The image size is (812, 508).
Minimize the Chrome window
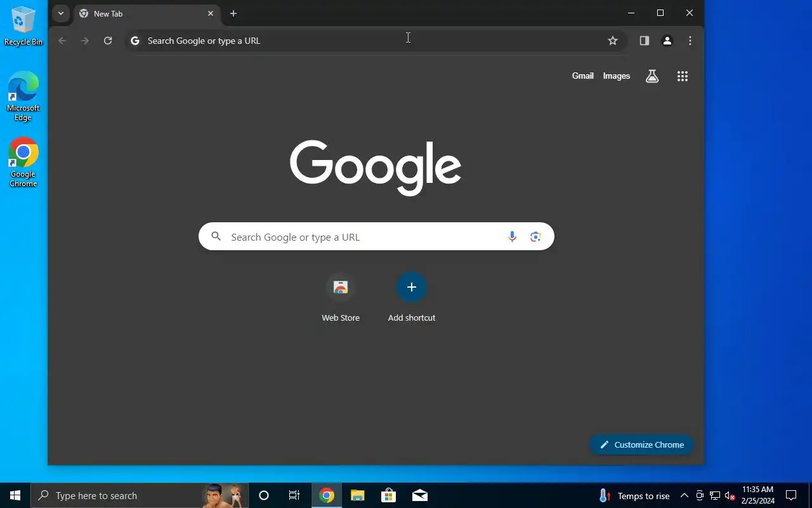pyautogui.click(x=631, y=13)
